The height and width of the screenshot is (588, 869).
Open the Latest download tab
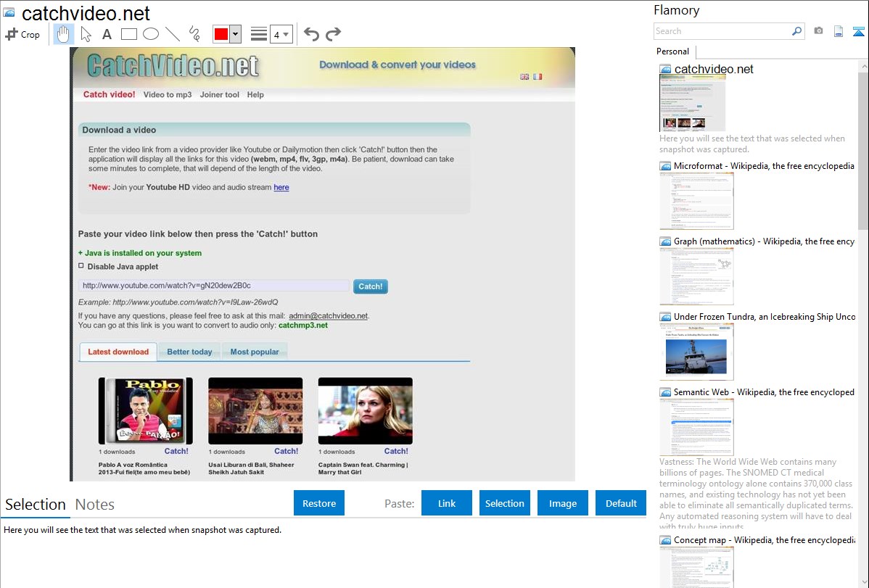click(x=118, y=352)
